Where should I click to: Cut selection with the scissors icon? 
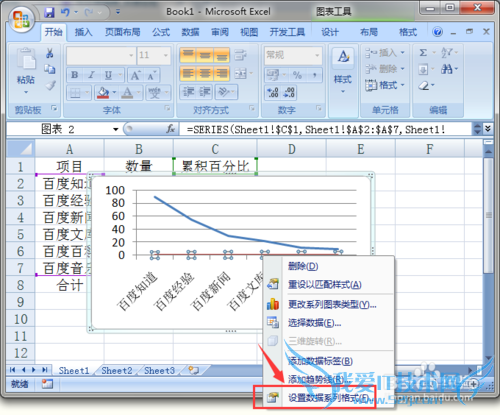(x=50, y=53)
